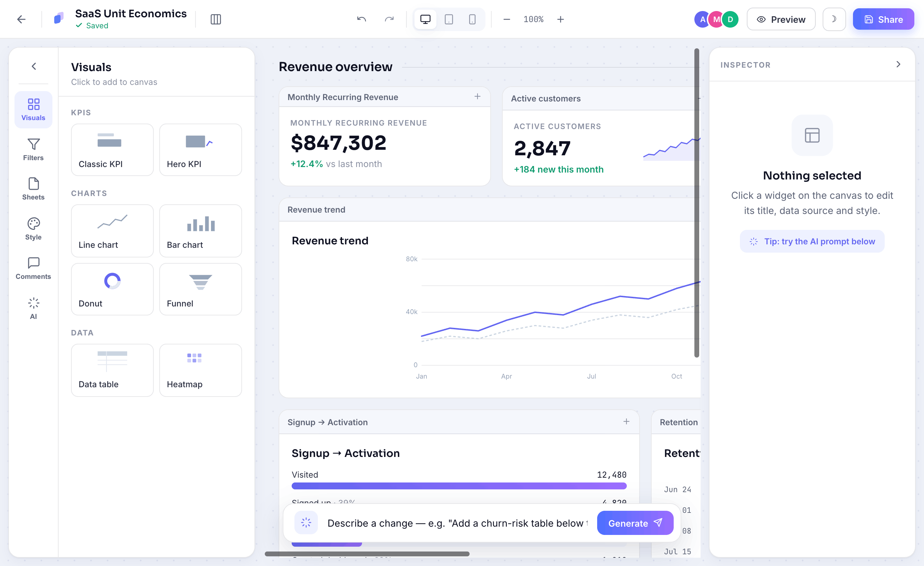Viewport: 924px width, 566px height.
Task: Click the redo arrow icon
Action: (x=389, y=19)
